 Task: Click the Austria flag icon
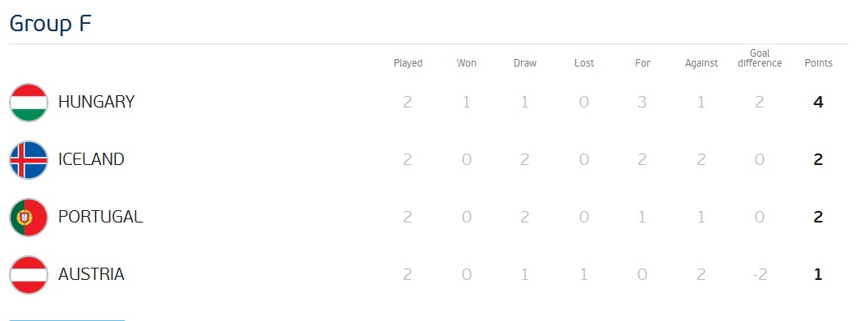click(x=29, y=275)
